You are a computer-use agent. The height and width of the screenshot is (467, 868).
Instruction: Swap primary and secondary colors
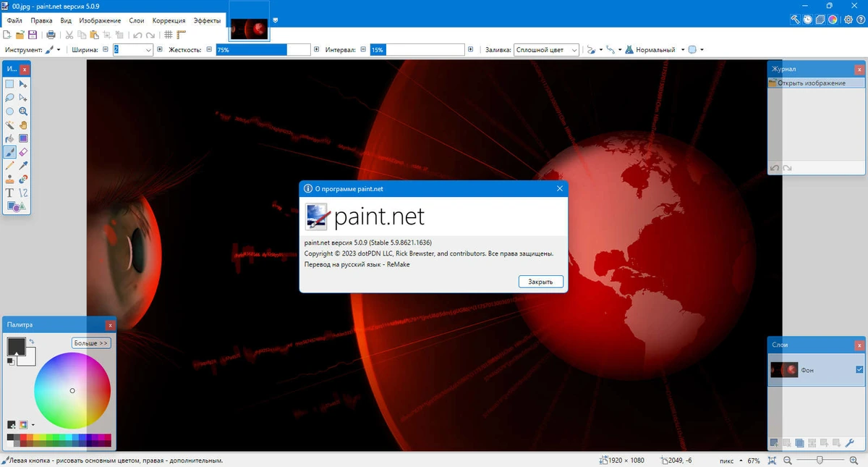click(x=32, y=341)
